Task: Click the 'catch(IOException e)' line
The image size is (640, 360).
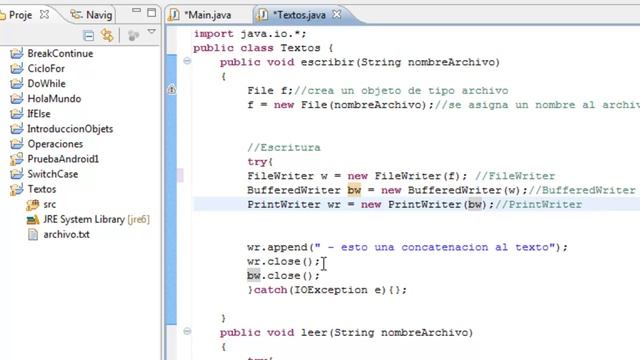Action: [x=327, y=290]
